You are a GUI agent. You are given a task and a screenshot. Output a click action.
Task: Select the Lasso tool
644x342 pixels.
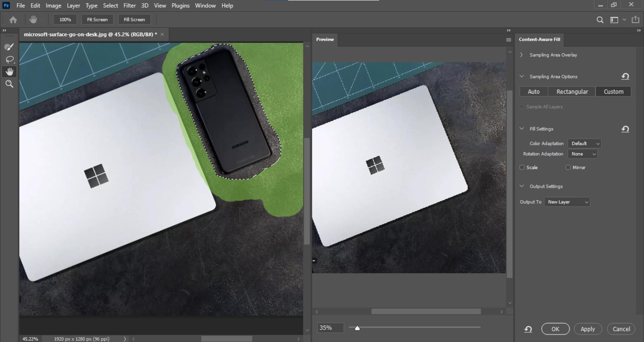click(9, 59)
